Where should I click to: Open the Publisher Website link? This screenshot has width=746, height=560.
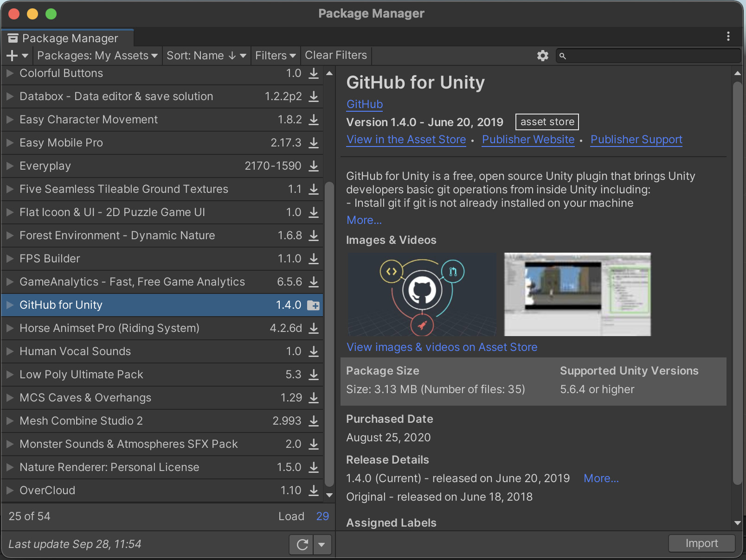click(528, 140)
